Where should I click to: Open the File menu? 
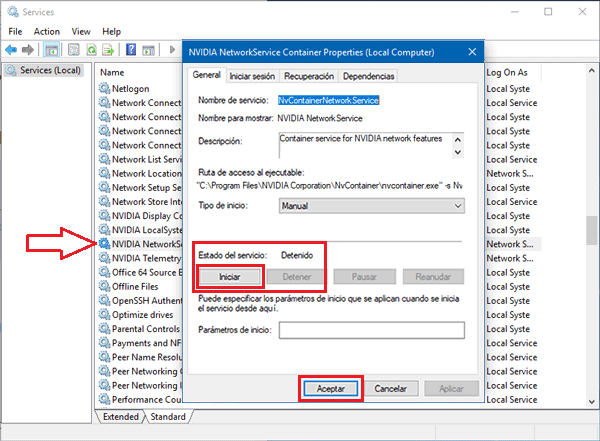point(15,31)
